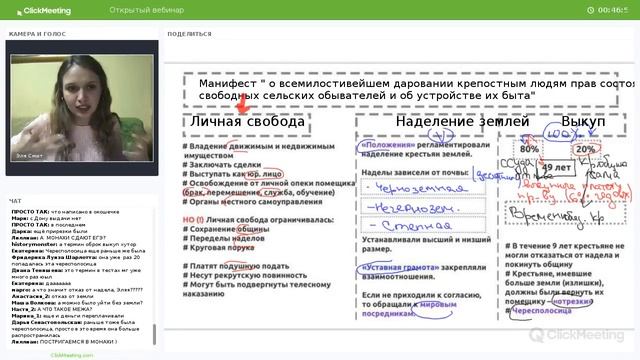640x360 pixels.
Task: Click the "# Заключать сделки" line
Action: pyautogui.click(x=222, y=165)
